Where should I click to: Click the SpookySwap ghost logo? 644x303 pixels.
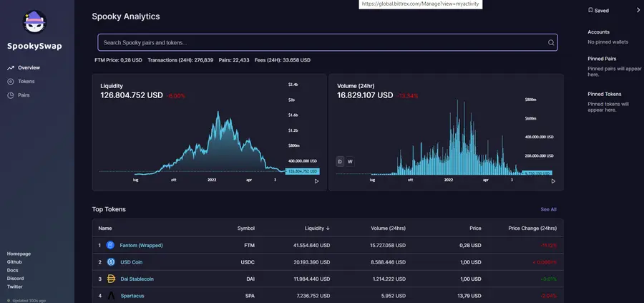pos(34,21)
